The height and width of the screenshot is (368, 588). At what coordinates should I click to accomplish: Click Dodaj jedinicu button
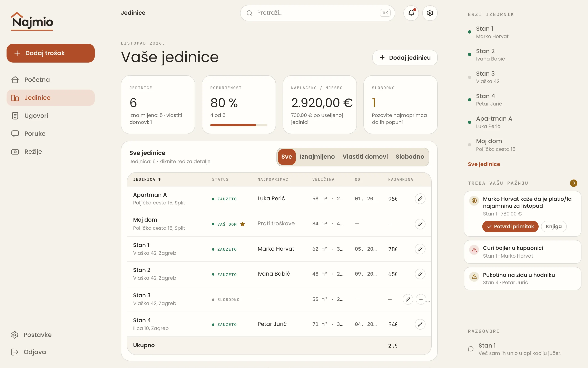(405, 58)
